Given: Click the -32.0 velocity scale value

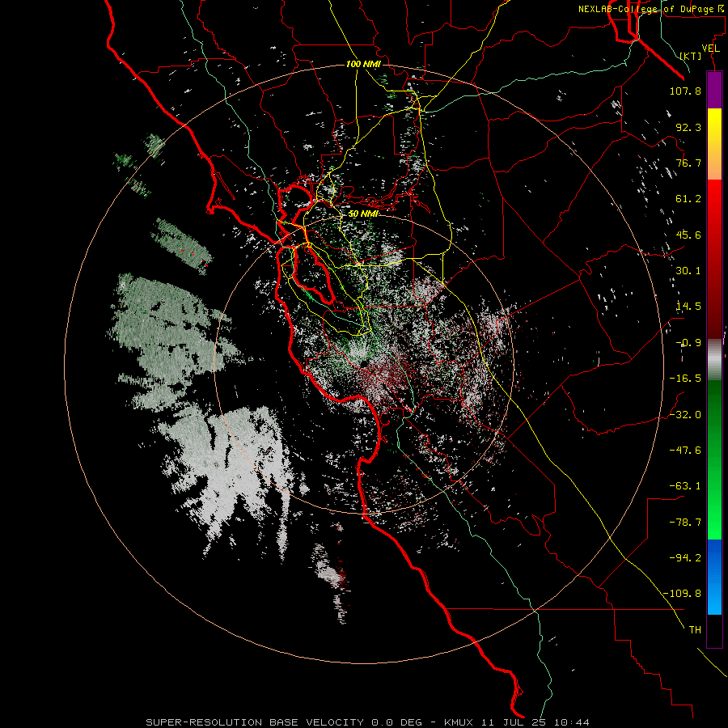Looking at the screenshot, I should [x=685, y=415].
